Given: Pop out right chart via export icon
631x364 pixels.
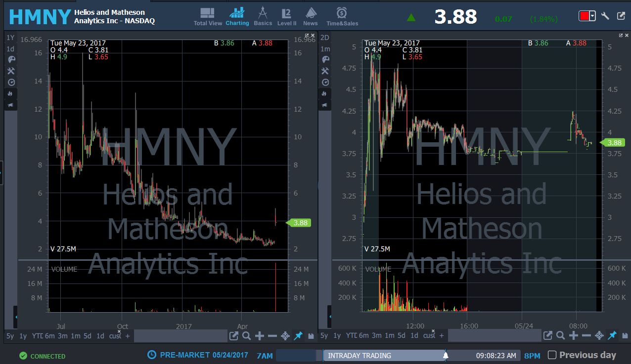Looking at the screenshot, I should pos(548,336).
